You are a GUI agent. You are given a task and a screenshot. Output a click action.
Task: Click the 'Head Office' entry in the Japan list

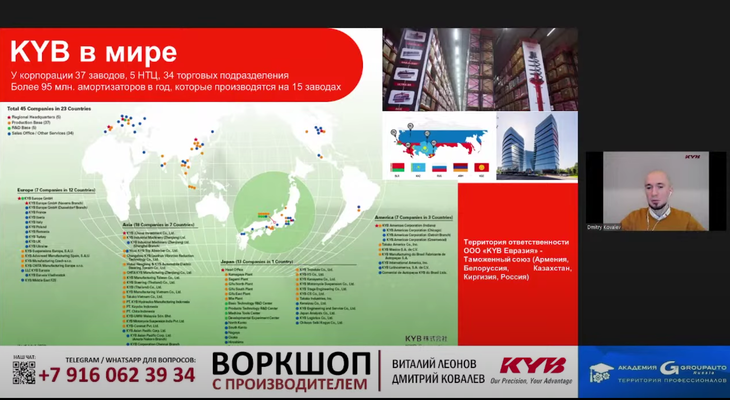(235, 270)
